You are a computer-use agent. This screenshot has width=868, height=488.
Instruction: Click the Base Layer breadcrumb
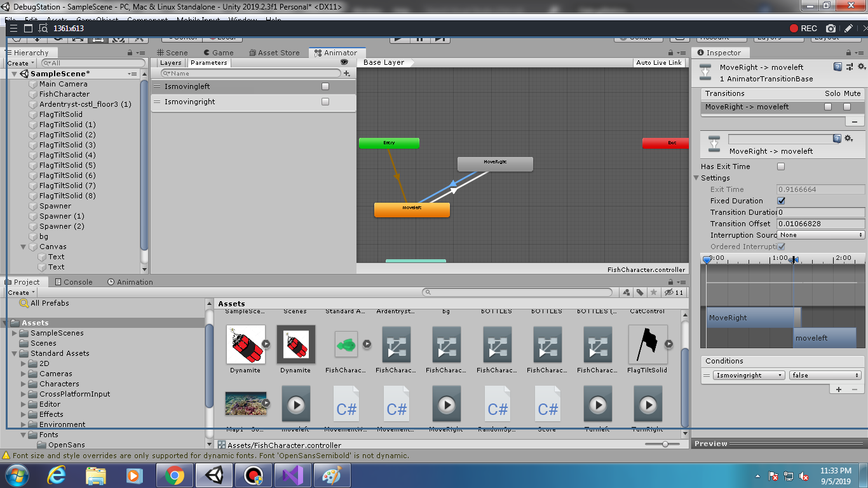384,63
